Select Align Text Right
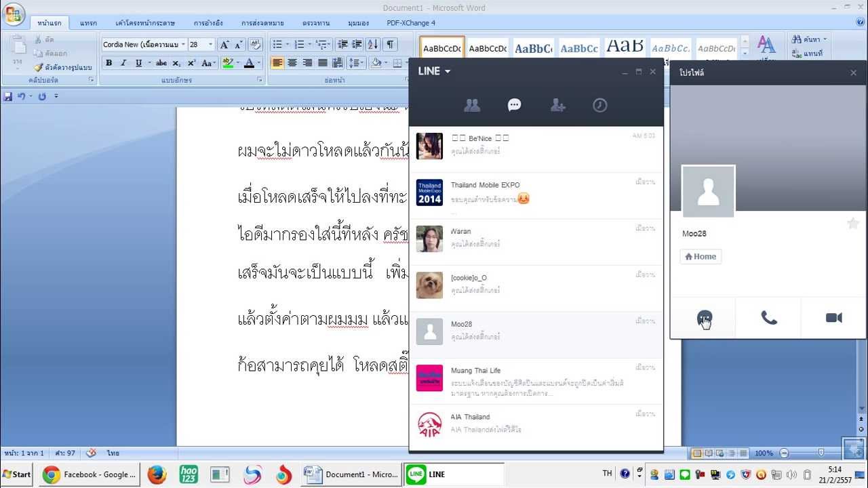This screenshot has width=868, height=488. pyautogui.click(x=307, y=63)
